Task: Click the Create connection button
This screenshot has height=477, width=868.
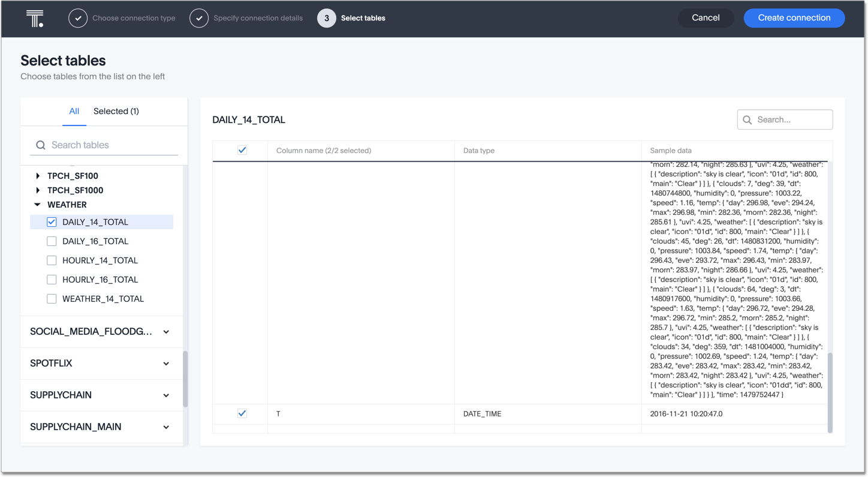Action: (x=794, y=18)
